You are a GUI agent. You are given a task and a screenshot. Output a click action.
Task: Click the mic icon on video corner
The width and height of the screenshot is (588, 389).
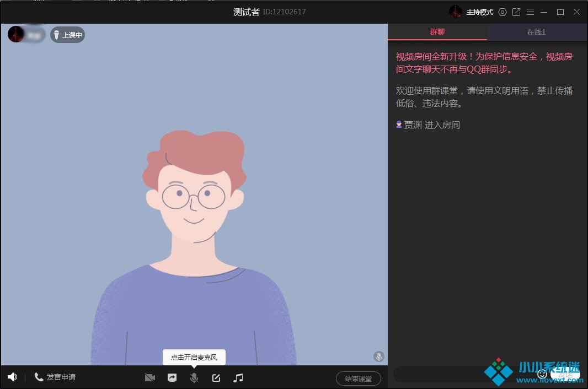click(379, 356)
